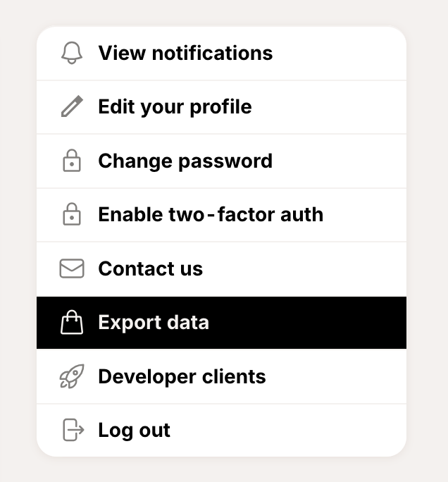Click the shopping bag icon on Export data
The width and height of the screenshot is (448, 482).
pyautogui.click(x=72, y=323)
